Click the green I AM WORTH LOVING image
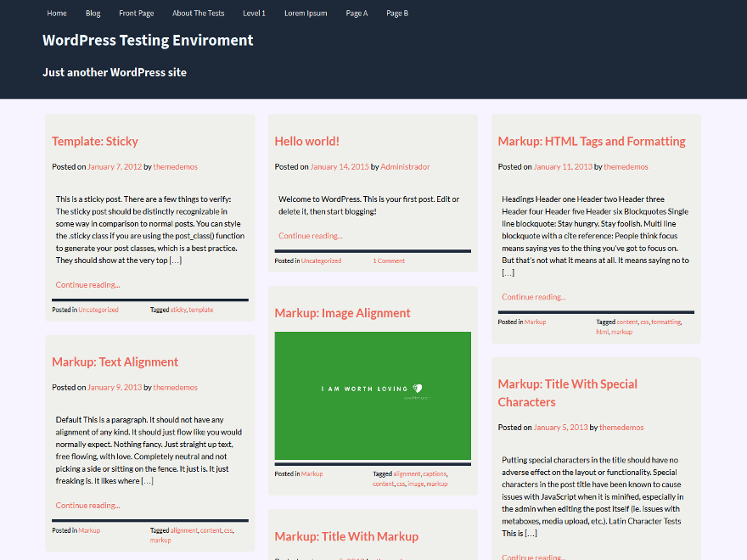The height and width of the screenshot is (560, 747). [372, 395]
